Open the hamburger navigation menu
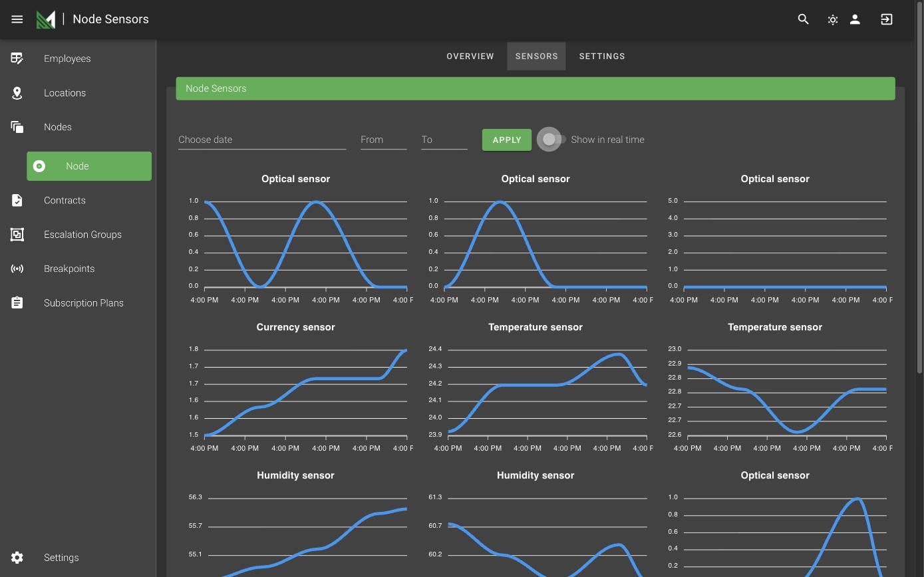Image resolution: width=924 pixels, height=577 pixels. pos(17,19)
